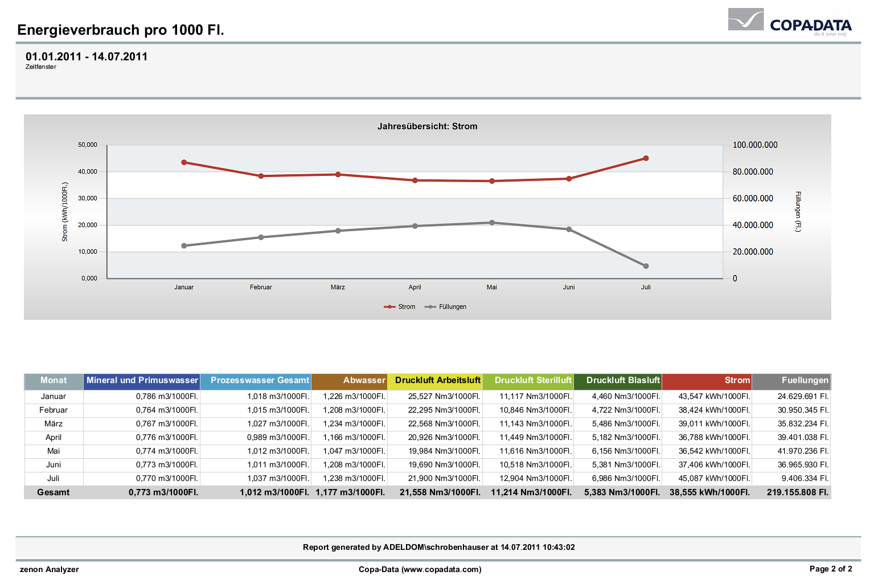The width and height of the screenshot is (878, 588).
Task: Click the report title Energieverbrauch pro 1000 Fl.
Action: [x=121, y=30]
